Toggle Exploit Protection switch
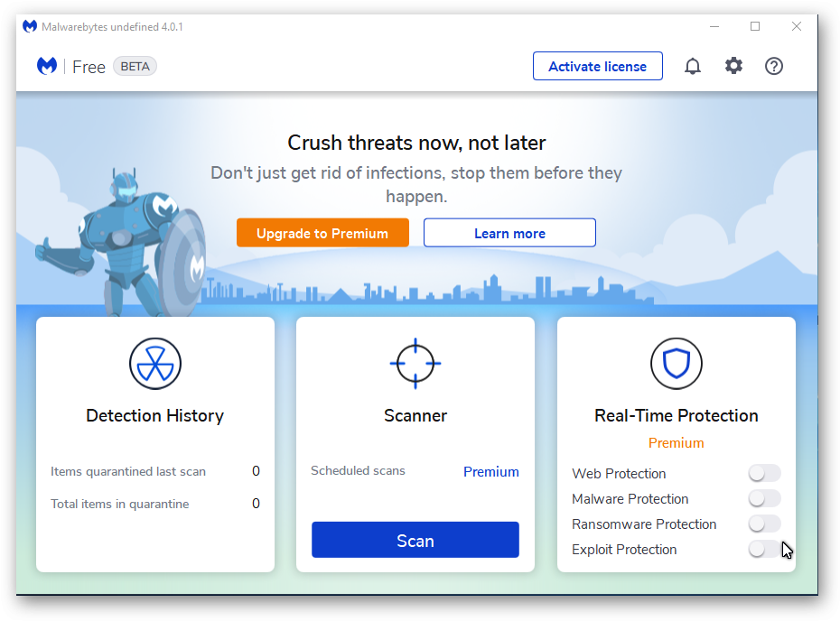840x621 pixels. (764, 549)
